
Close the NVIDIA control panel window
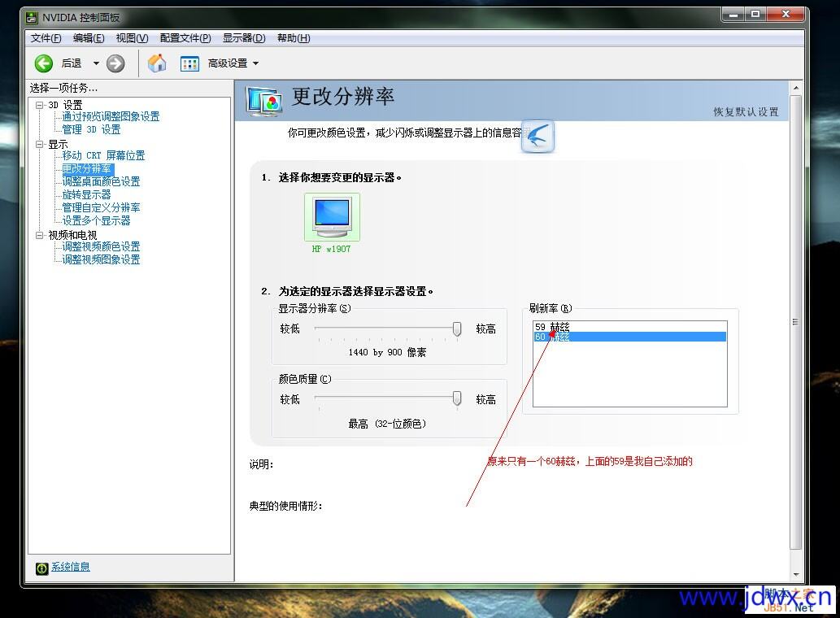coord(786,15)
